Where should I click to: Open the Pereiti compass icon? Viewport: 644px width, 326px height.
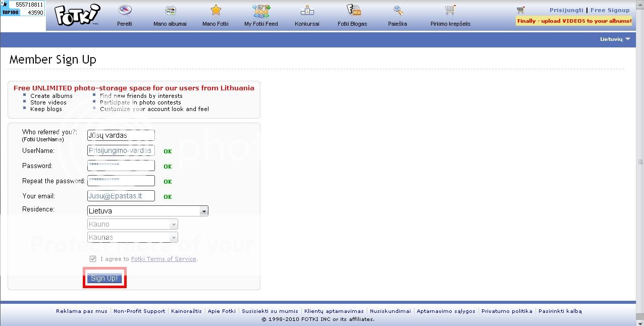click(125, 10)
